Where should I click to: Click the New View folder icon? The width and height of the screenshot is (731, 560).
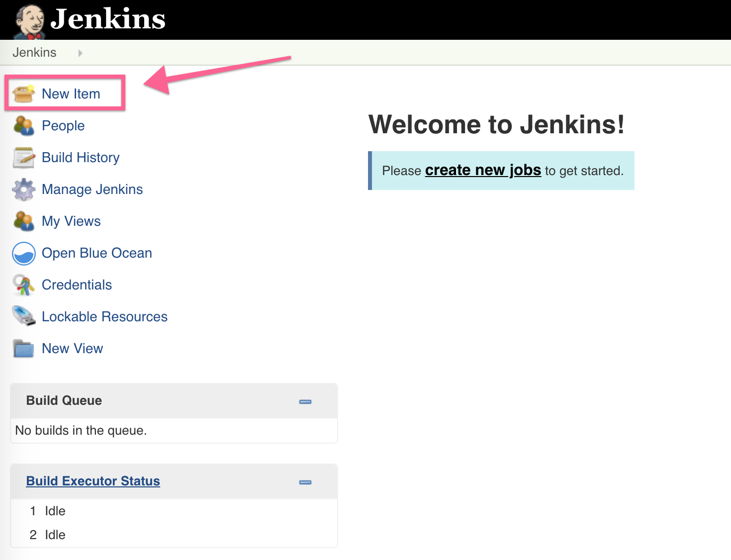coord(23,349)
